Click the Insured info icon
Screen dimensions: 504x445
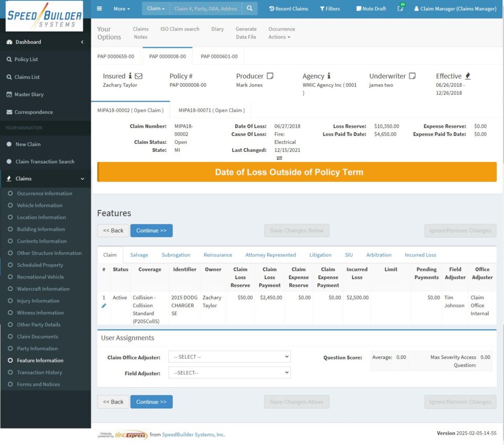pyautogui.click(x=130, y=76)
